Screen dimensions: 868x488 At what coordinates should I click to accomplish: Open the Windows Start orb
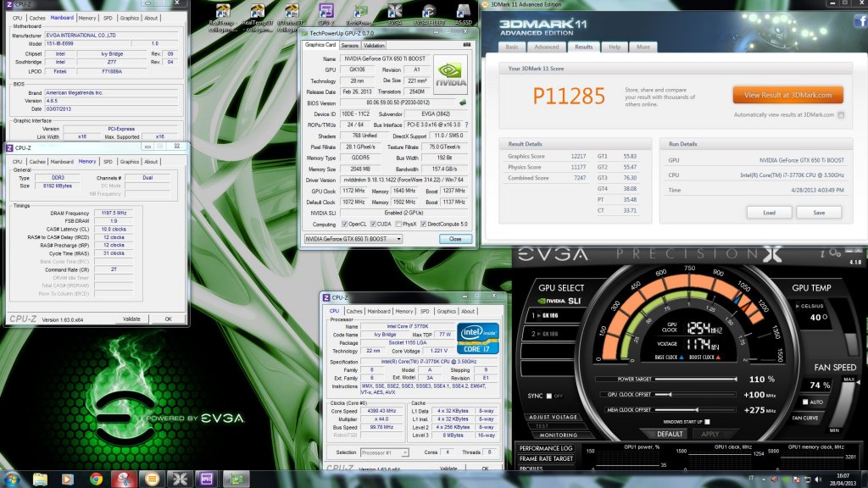tap(12, 479)
